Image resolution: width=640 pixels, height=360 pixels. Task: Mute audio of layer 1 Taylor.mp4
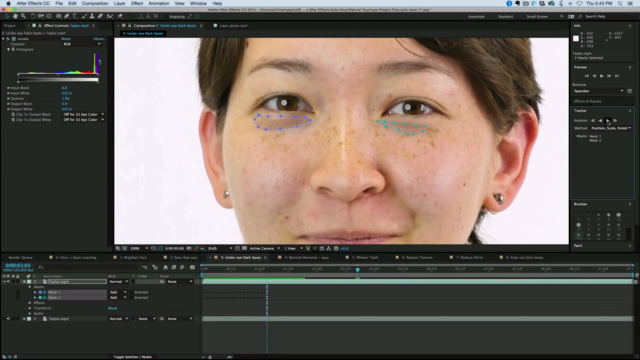[8, 282]
